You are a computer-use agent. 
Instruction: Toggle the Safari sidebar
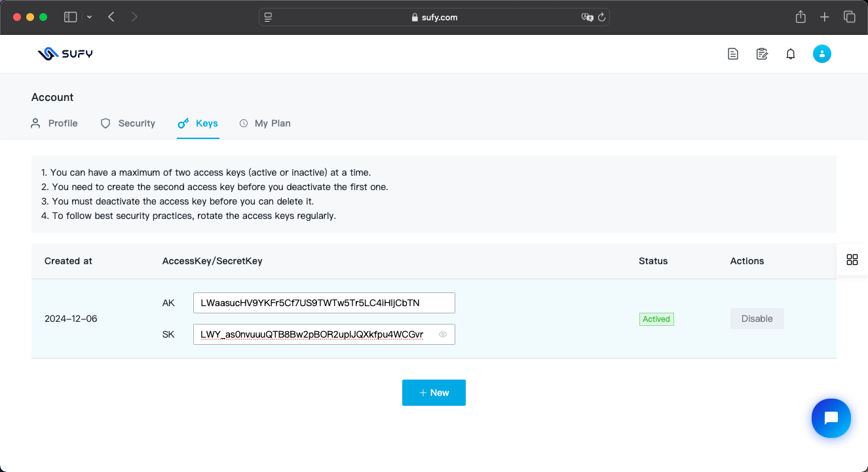tap(70, 17)
